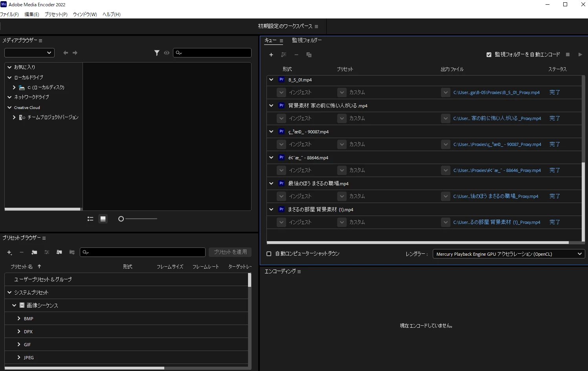Create new preset with plus icon
Viewport: 588px width, 371px height.
(9, 252)
